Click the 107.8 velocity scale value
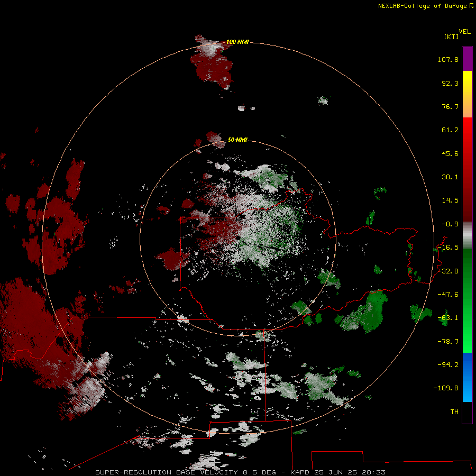Screen dimensions: 476x476 pyautogui.click(x=448, y=59)
